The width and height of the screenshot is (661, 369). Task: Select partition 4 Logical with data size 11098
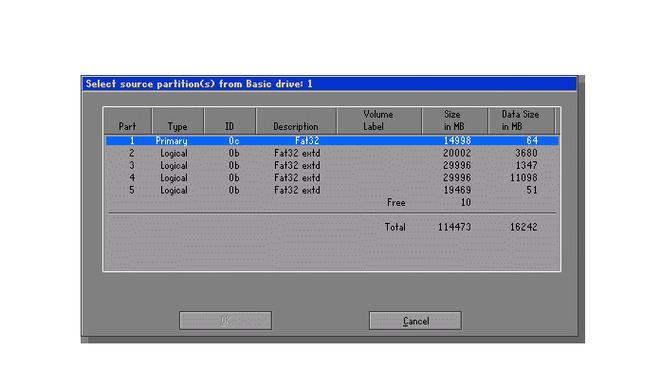[332, 178]
